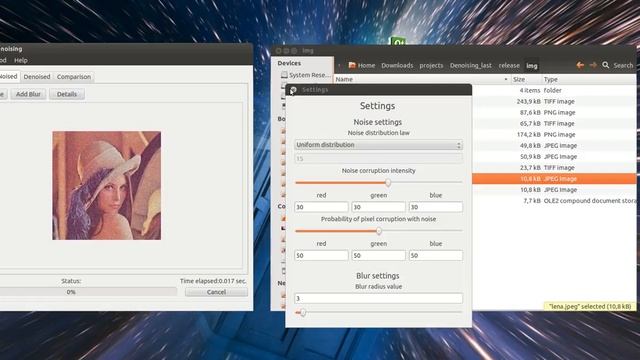Click the Add Blur button
Viewport: 640px width, 360px height.
(28, 94)
